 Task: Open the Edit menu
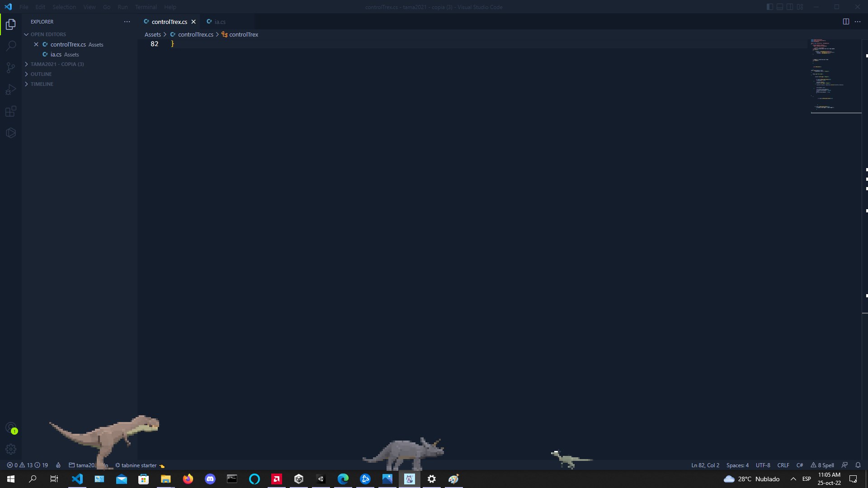click(40, 7)
